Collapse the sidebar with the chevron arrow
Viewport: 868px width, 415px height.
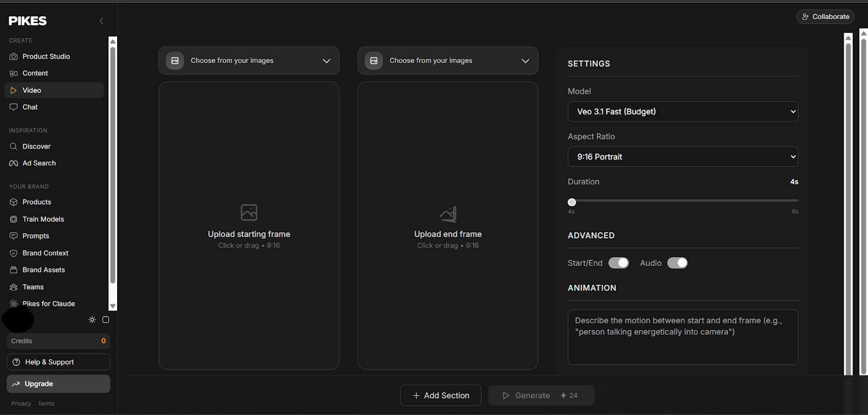click(x=101, y=21)
